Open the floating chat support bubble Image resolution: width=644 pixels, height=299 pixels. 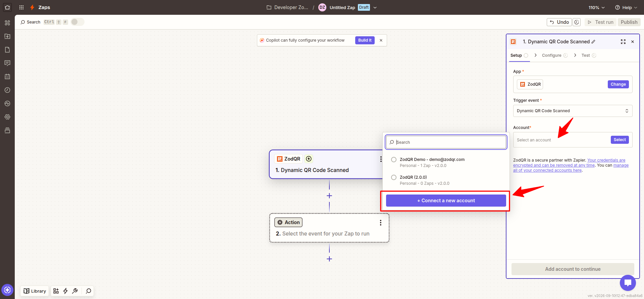click(628, 283)
